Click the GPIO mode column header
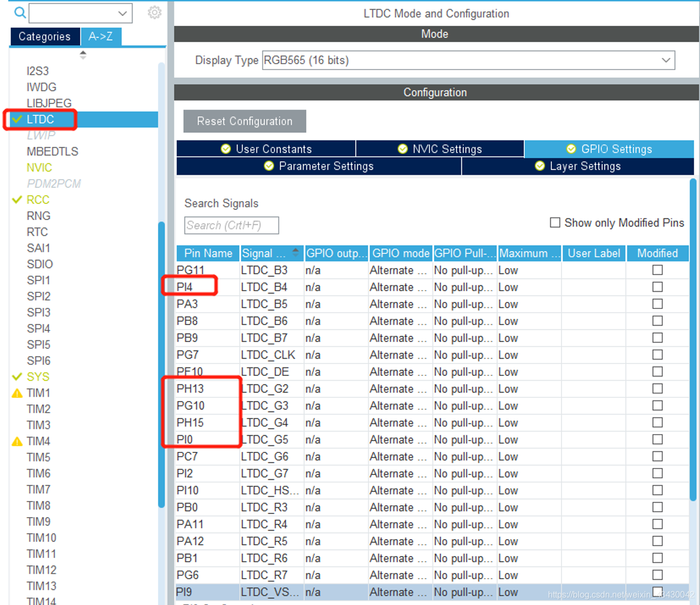The image size is (700, 605). [400, 253]
